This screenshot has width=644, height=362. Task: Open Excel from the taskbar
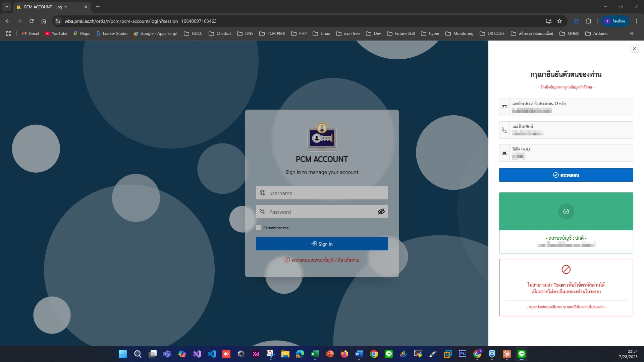pyautogui.click(x=315, y=354)
